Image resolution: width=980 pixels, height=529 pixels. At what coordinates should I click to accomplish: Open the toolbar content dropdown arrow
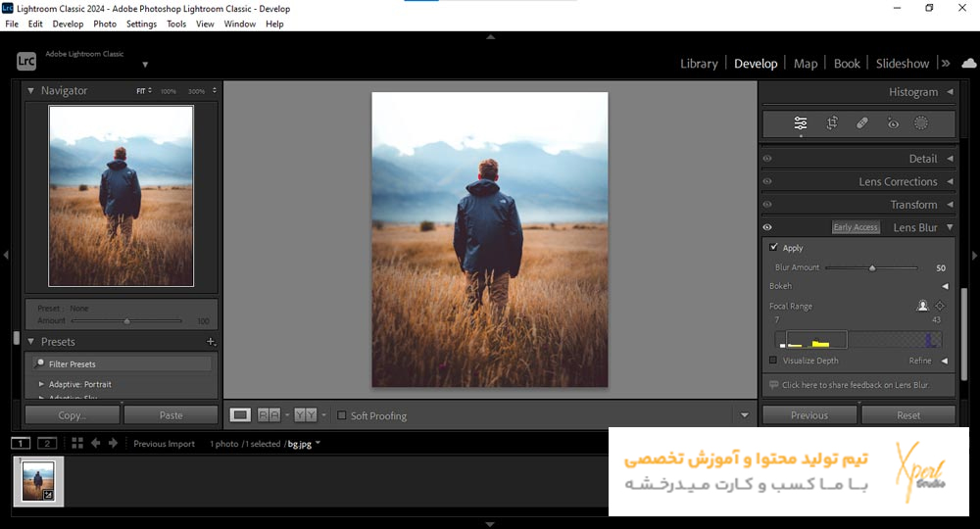click(745, 415)
